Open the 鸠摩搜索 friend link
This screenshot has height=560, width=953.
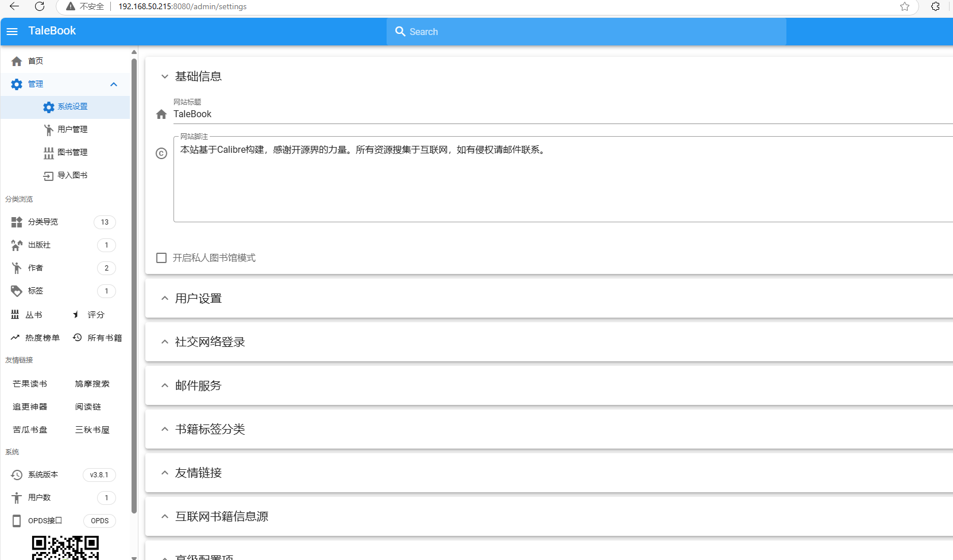coord(92,384)
